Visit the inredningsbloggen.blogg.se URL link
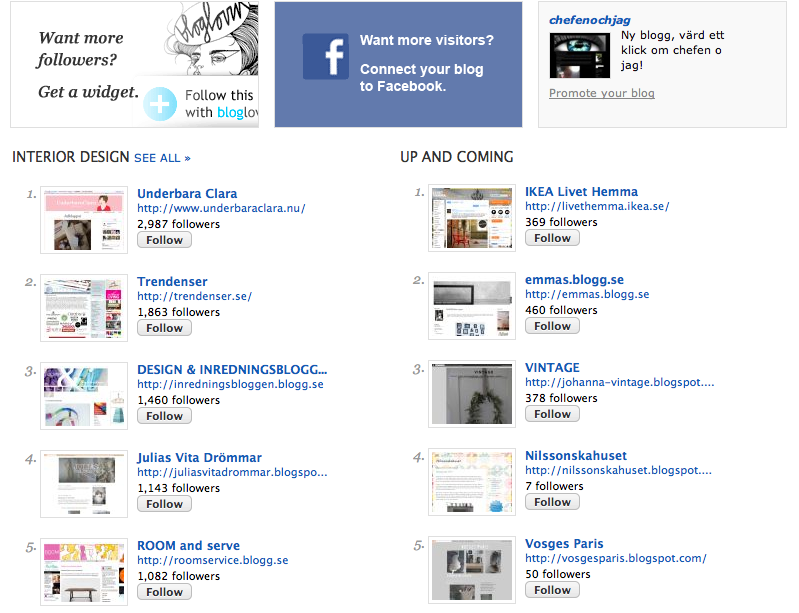The width and height of the screenshot is (799, 613). click(230, 384)
